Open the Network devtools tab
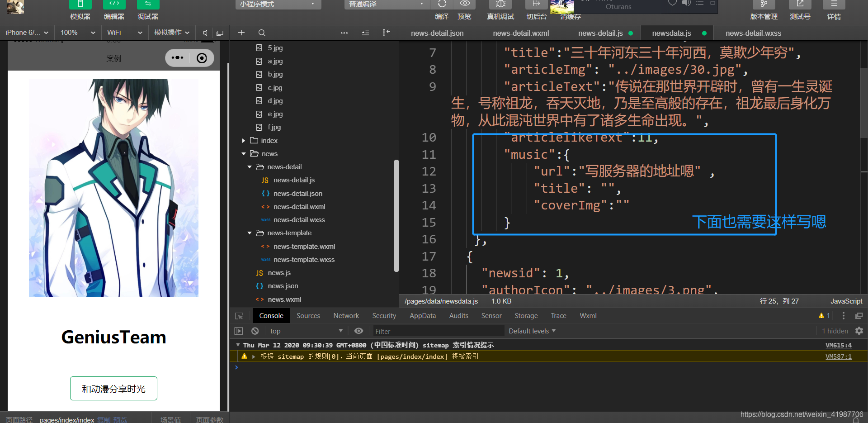The width and height of the screenshot is (868, 423). (x=346, y=316)
